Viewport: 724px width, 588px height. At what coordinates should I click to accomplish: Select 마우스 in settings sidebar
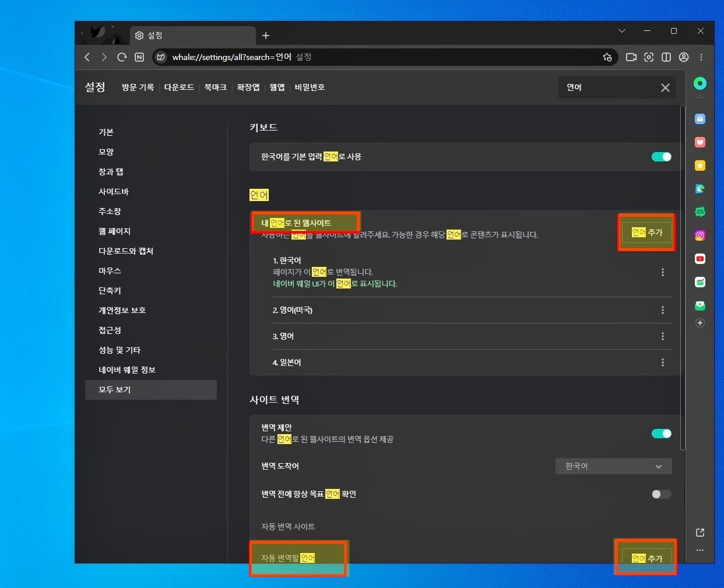pyautogui.click(x=151, y=271)
